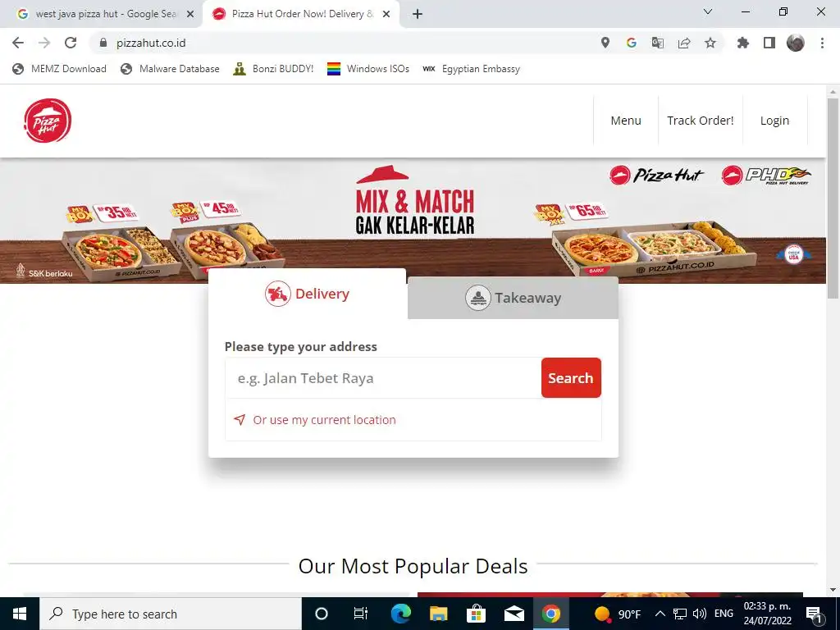Image resolution: width=840 pixels, height=630 pixels.
Task: Open the Menu navigation item
Action: (626, 121)
